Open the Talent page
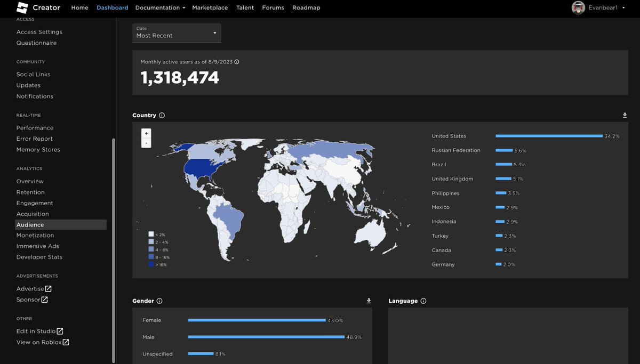This screenshot has height=364, width=640. coord(245,7)
